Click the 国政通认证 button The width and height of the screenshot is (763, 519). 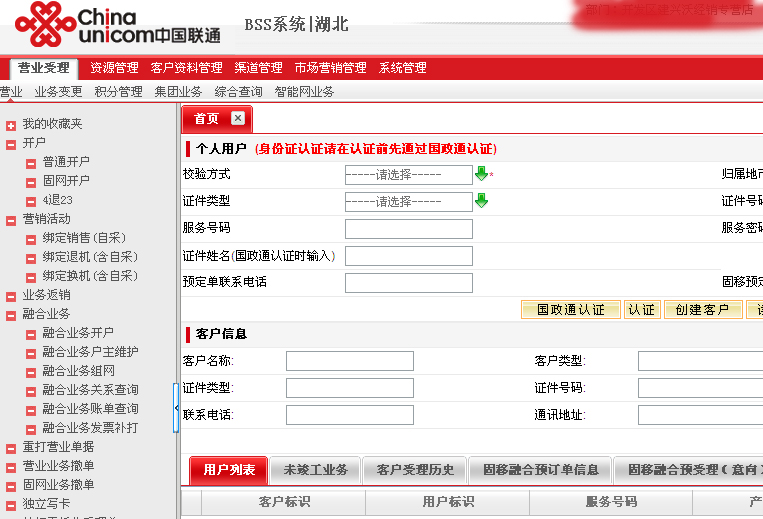pyautogui.click(x=571, y=309)
